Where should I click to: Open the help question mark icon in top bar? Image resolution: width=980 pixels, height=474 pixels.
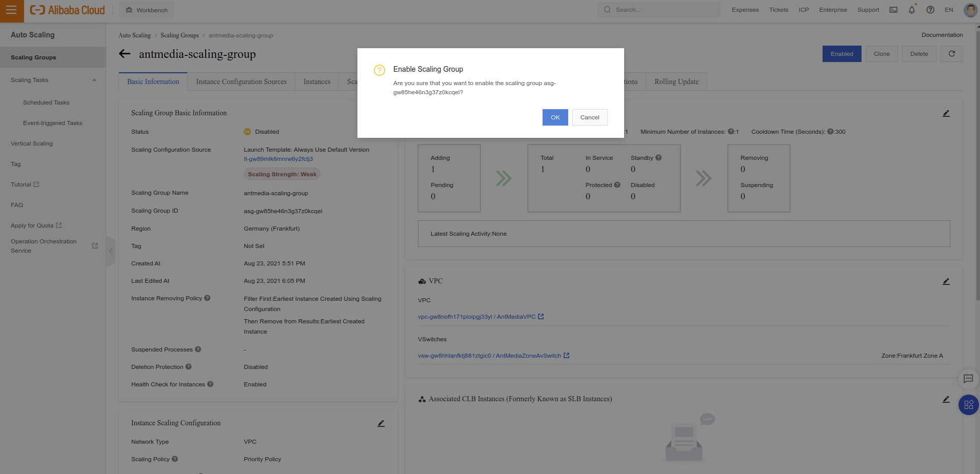coord(930,10)
